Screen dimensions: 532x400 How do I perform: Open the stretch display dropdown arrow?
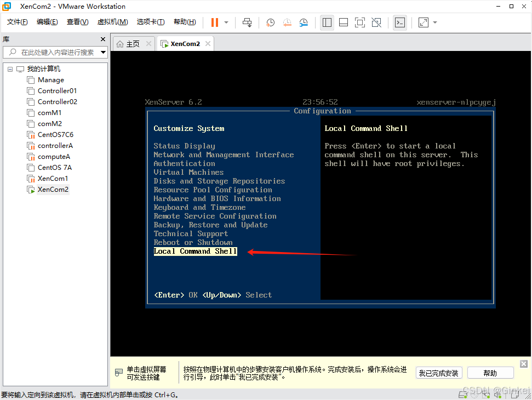click(x=435, y=22)
